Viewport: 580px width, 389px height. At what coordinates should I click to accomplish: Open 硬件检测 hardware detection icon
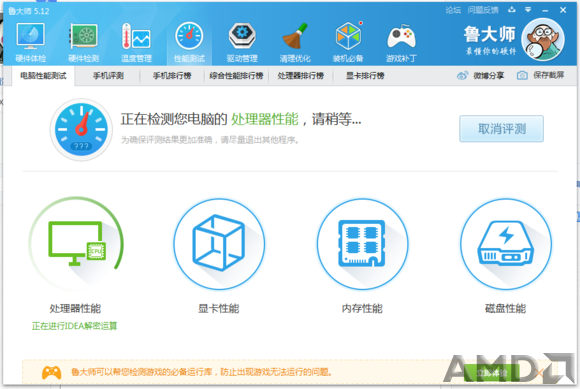coord(84,36)
